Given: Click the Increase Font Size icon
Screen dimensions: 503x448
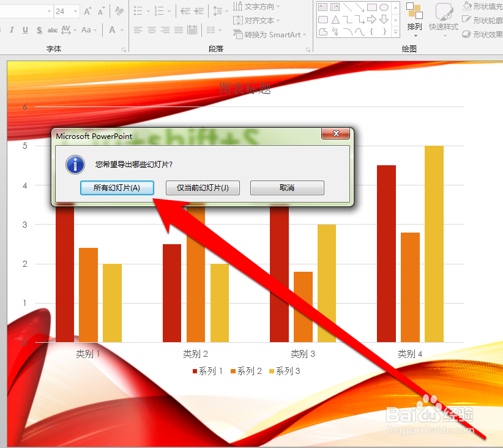Looking at the screenshot, I should click(88, 12).
